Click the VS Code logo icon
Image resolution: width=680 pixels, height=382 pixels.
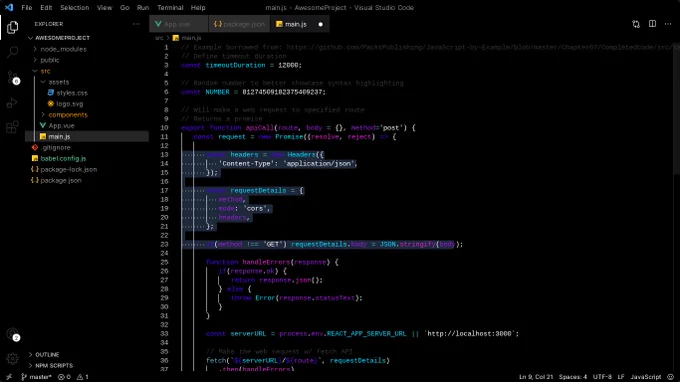[9, 7]
